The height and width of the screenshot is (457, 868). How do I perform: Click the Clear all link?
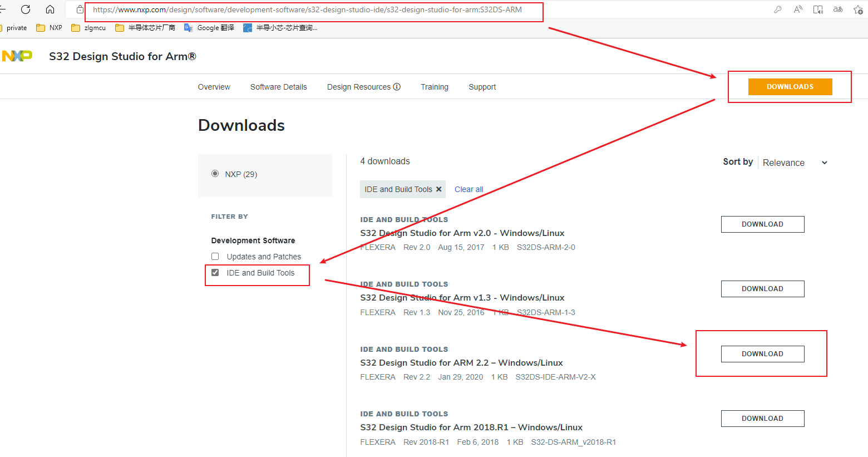469,189
